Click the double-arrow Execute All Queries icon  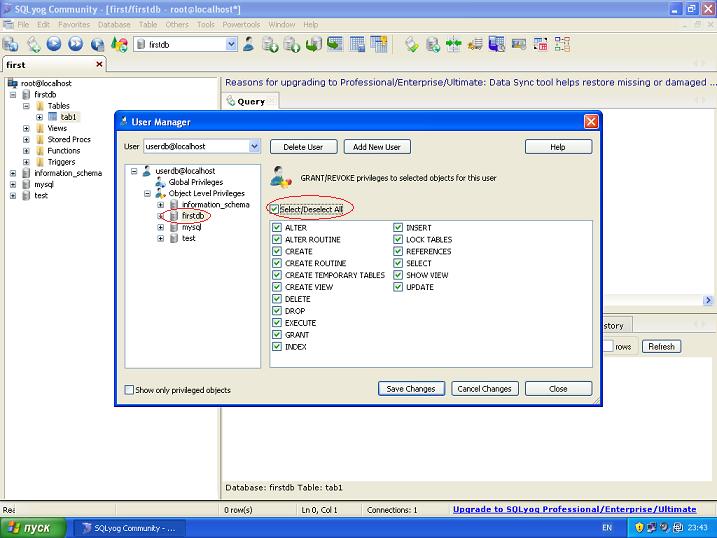(x=75, y=44)
